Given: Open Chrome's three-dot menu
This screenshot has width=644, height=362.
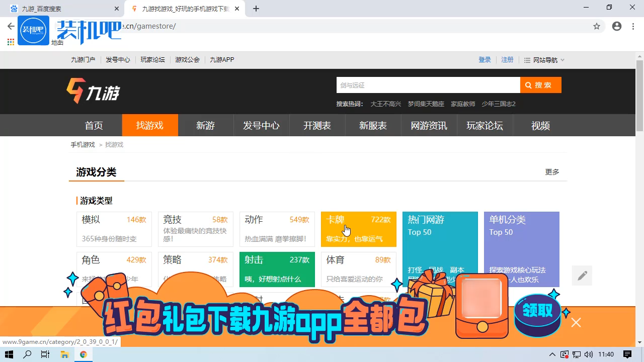Looking at the screenshot, I should pos(633,26).
